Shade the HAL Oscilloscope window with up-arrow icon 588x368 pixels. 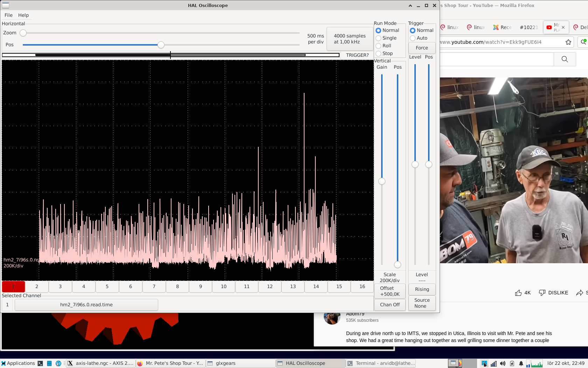[410, 5]
